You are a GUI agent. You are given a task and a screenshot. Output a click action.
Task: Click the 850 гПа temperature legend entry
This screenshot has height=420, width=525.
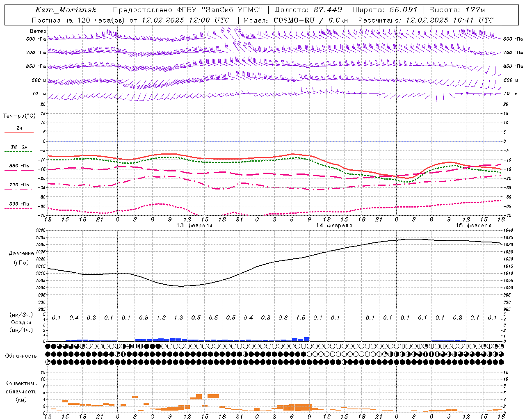[x=19, y=166]
